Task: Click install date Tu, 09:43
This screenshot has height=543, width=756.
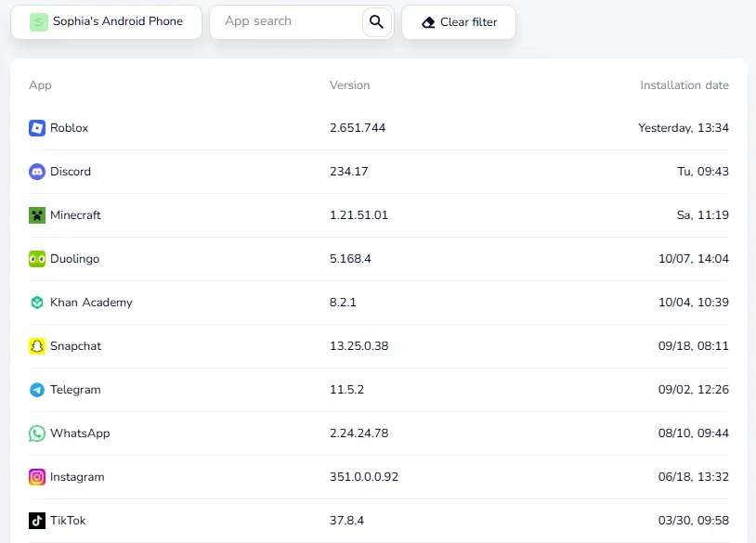Action: coord(703,172)
